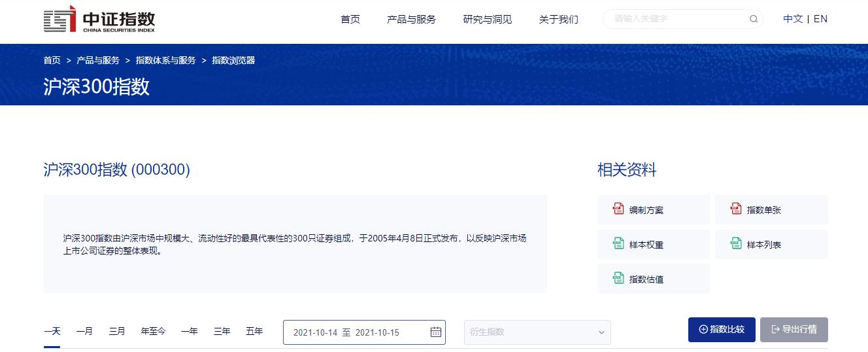Viewport: 868px width, 352px height.
Task: Click the PDF icon beside 指数单张
Action: (x=735, y=209)
